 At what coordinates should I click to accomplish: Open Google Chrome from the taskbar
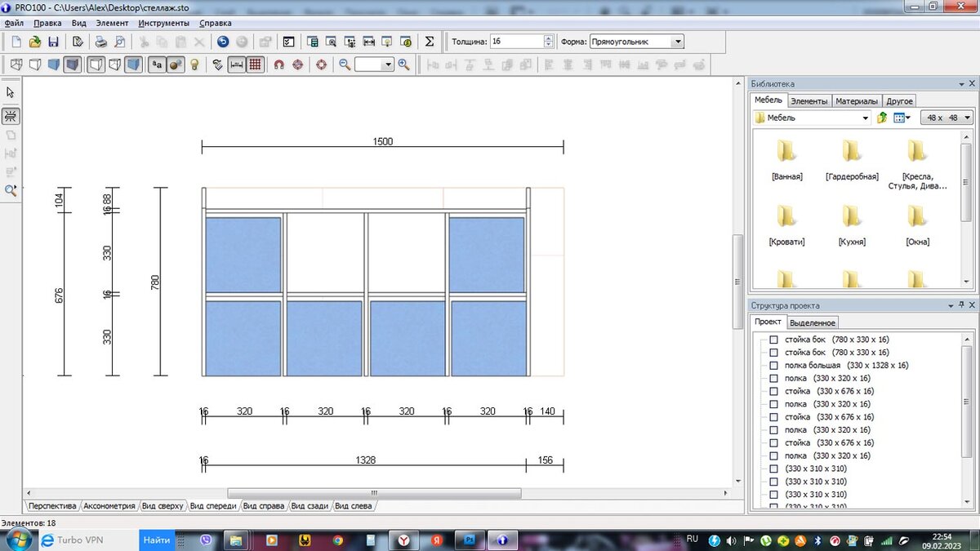pos(337,540)
